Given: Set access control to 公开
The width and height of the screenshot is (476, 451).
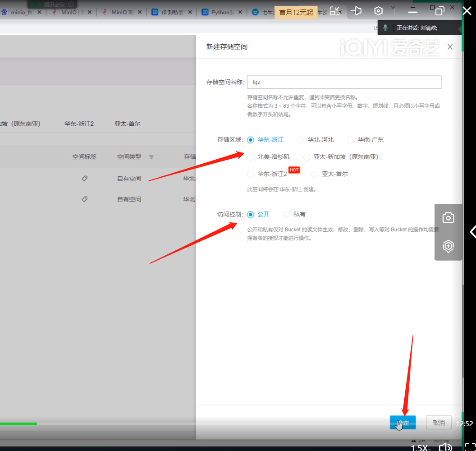Looking at the screenshot, I should tap(251, 214).
